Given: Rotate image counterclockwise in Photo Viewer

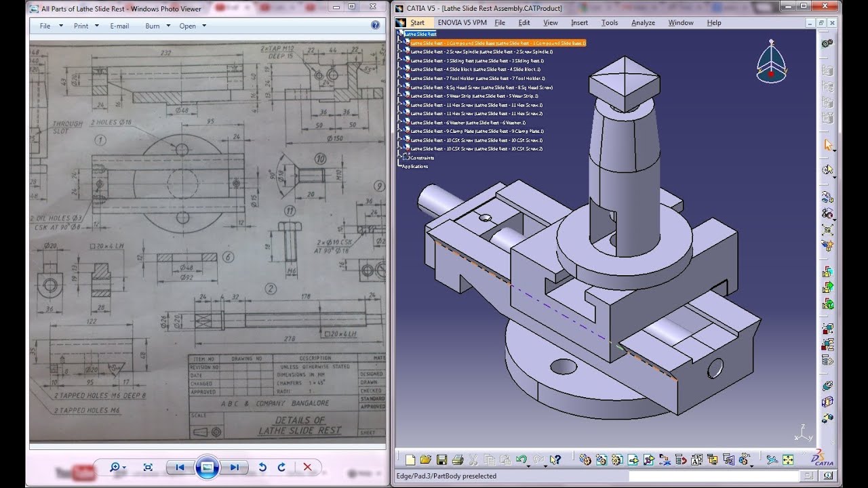Looking at the screenshot, I should (x=262, y=467).
